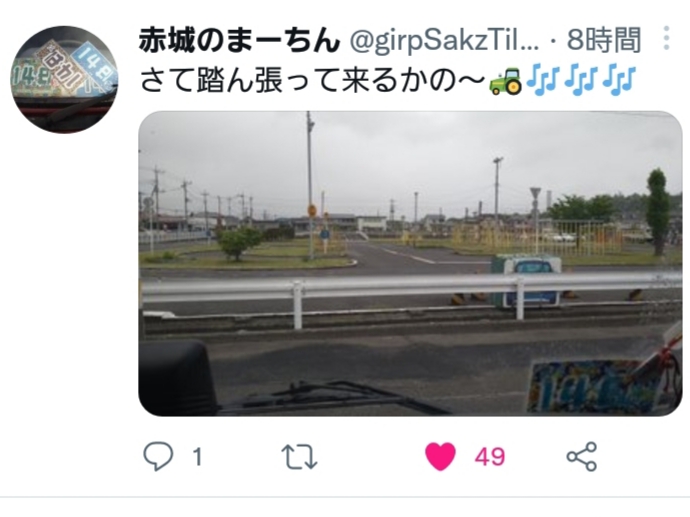Open the tweet text さて踏ん張って来るかの〜
The image size is (690, 517).
(x=312, y=81)
